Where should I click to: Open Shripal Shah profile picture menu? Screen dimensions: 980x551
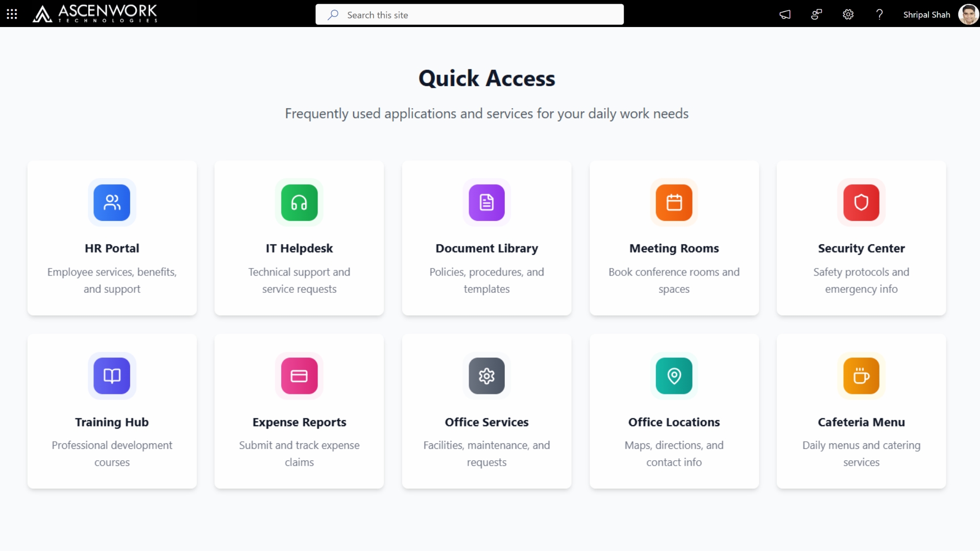(x=968, y=14)
